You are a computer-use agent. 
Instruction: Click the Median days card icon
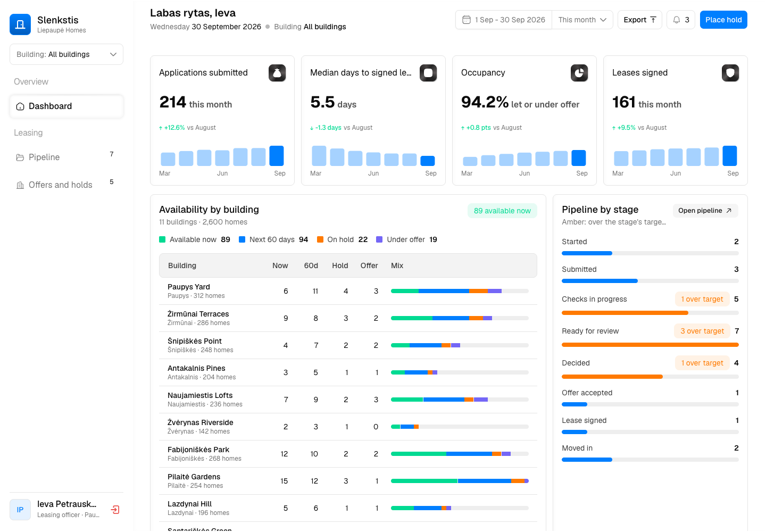click(428, 73)
